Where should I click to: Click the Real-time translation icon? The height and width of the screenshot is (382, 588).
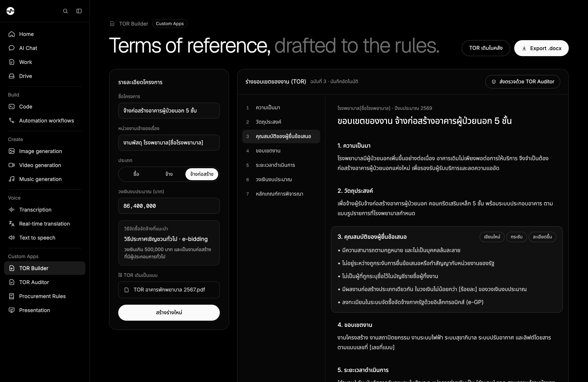point(12,224)
